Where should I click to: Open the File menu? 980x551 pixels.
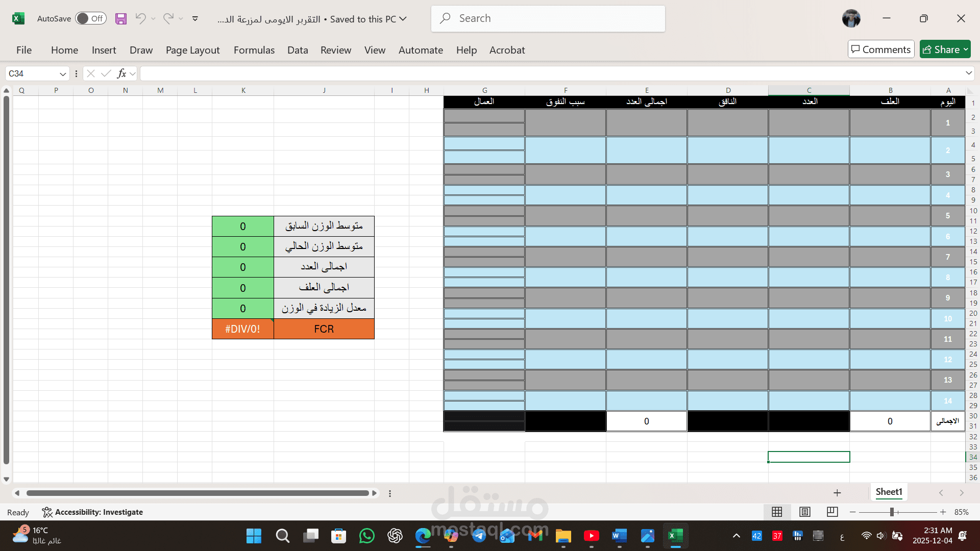point(24,50)
